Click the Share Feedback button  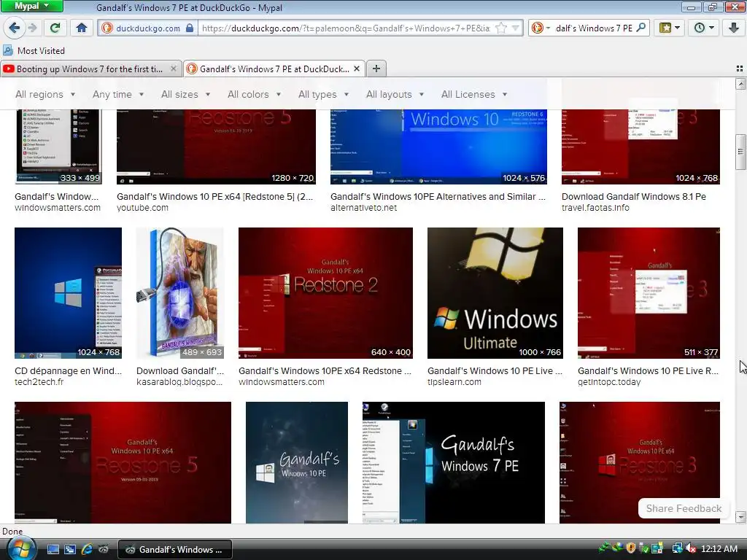tap(684, 508)
